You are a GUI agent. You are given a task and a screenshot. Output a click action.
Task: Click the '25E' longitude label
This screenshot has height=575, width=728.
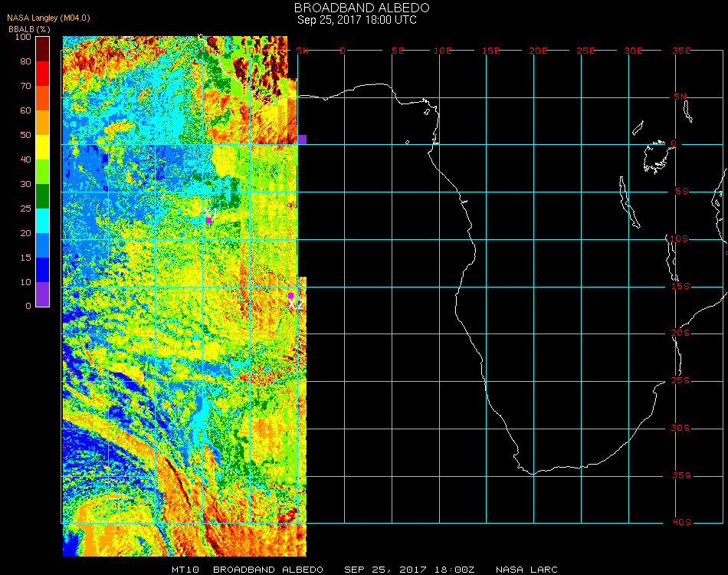pos(585,51)
